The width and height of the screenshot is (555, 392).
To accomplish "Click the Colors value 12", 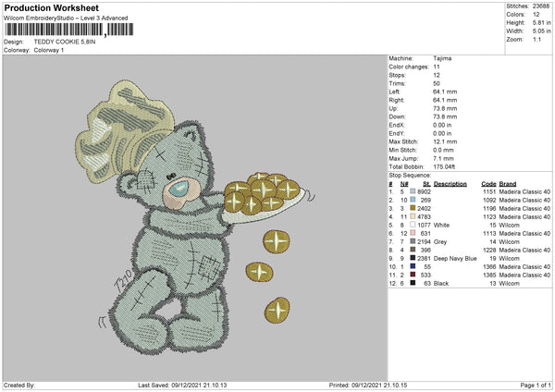I will (536, 15).
